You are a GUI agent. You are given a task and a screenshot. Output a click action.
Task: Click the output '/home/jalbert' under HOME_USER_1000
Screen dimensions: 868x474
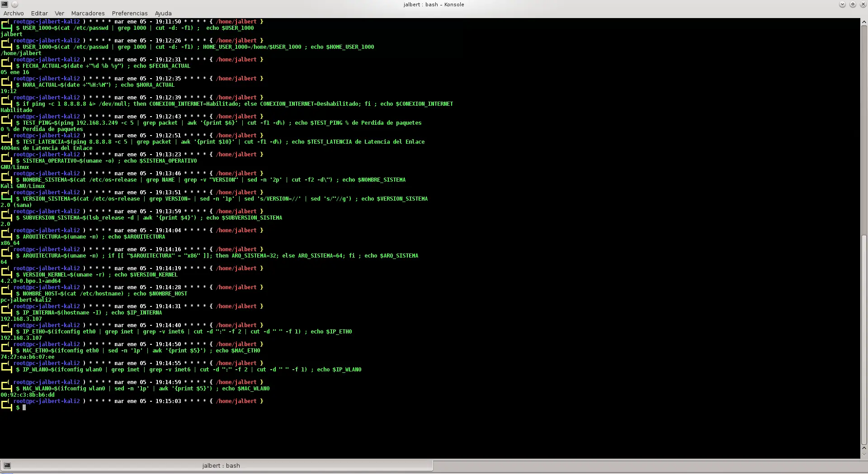pos(21,53)
